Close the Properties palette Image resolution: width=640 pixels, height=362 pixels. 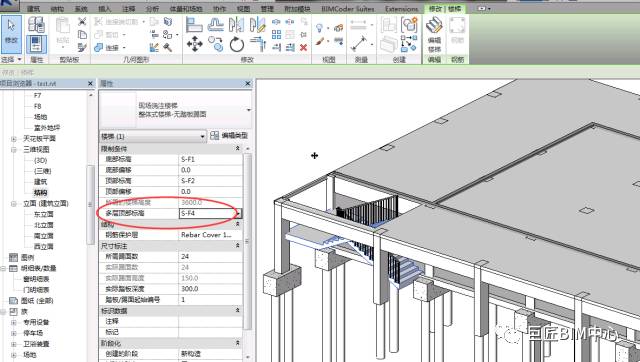coord(247,83)
